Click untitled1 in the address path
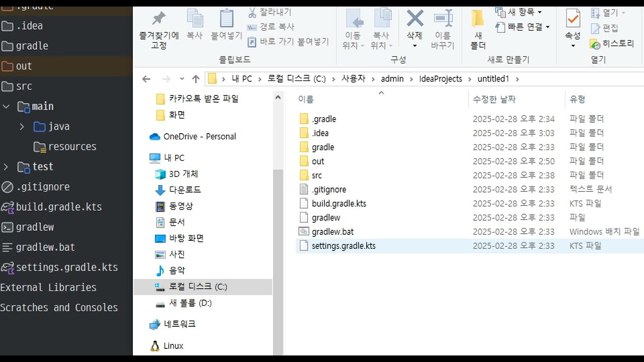The width and height of the screenshot is (644, 362). tap(493, 79)
